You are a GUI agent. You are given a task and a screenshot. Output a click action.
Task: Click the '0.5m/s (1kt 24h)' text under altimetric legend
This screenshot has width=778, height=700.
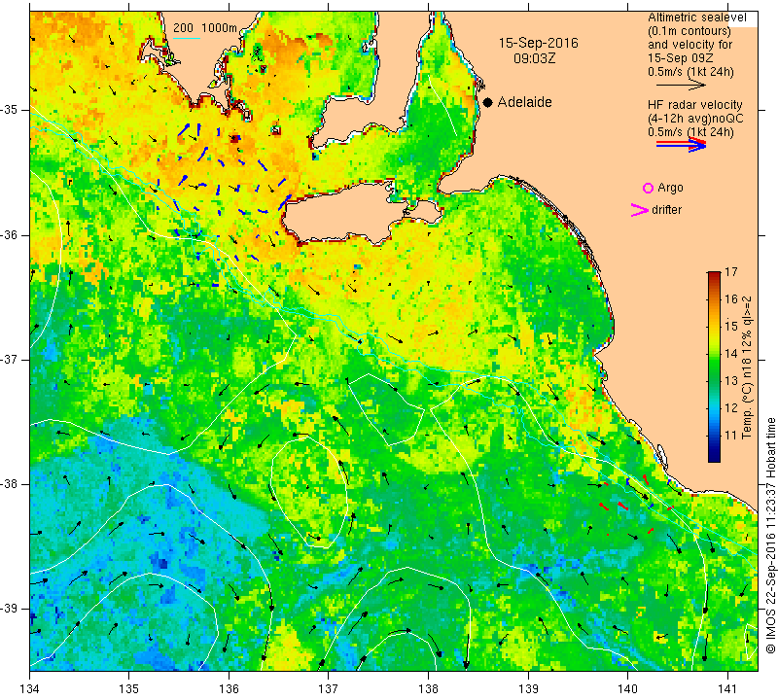(x=690, y=72)
